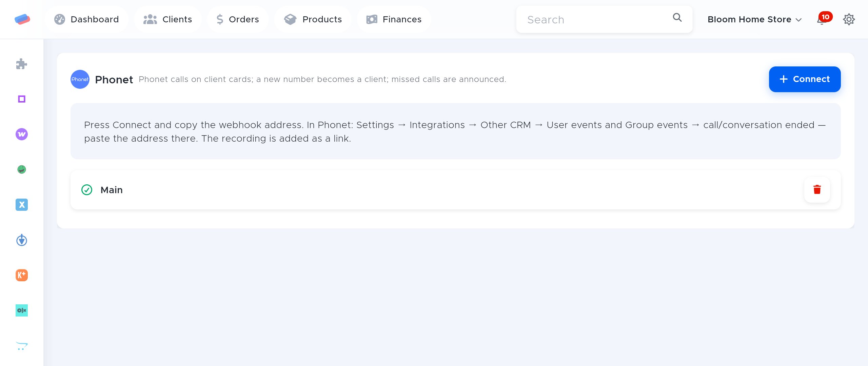Click the search magnifier icon

point(677,18)
